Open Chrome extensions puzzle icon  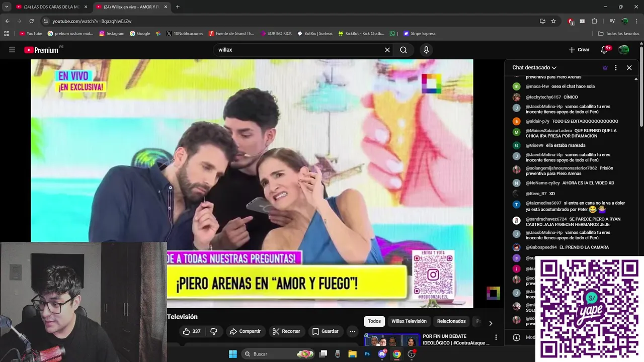[595, 21]
